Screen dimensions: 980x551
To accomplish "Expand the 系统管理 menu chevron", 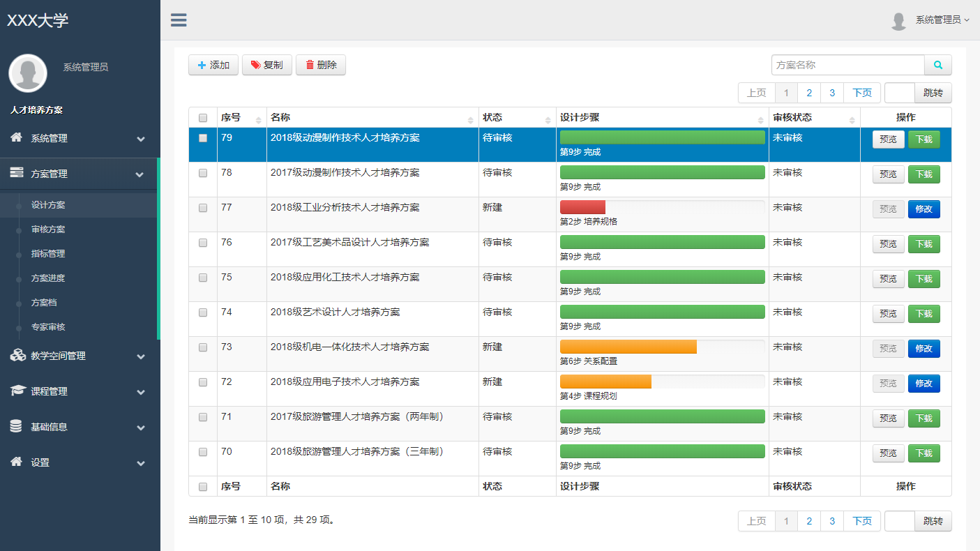I will tap(141, 139).
